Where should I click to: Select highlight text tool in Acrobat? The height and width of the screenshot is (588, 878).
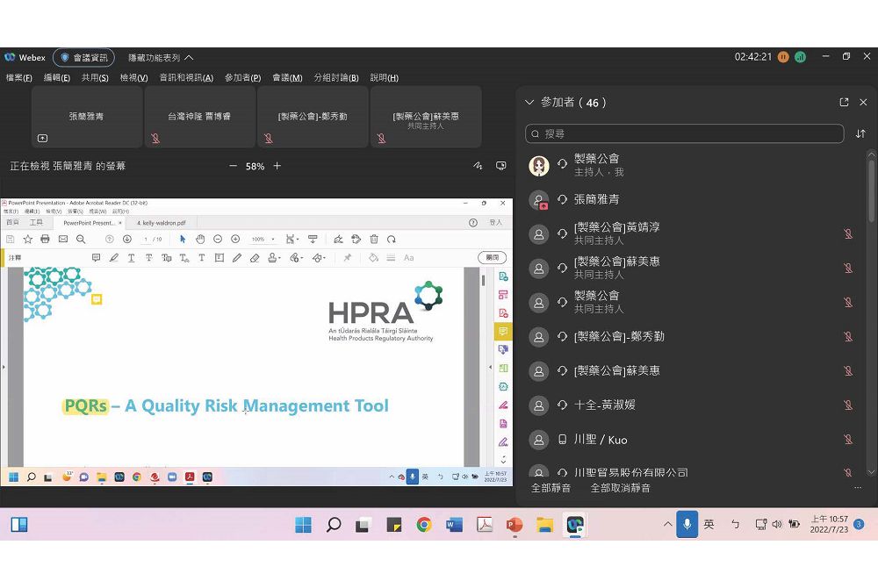pyautogui.click(x=113, y=258)
